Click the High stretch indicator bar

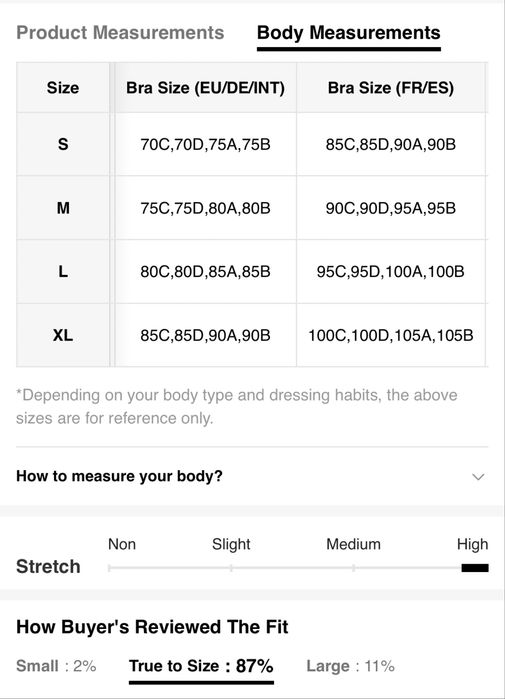[475, 568]
